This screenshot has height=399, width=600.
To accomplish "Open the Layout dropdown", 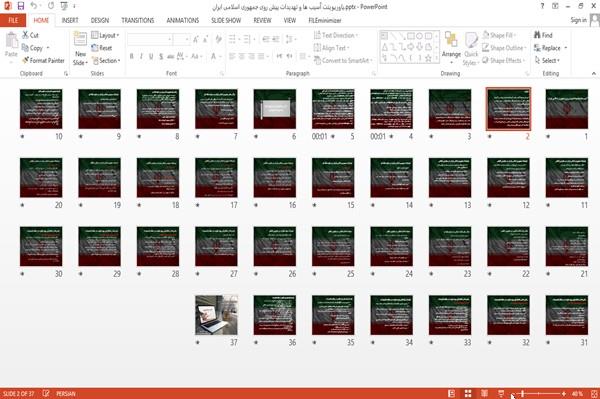I will click(x=105, y=35).
